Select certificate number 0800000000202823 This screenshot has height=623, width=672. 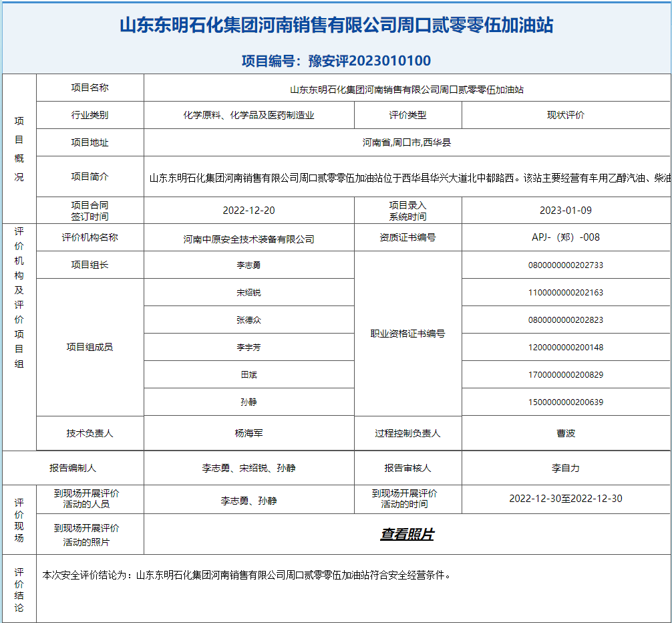click(566, 320)
